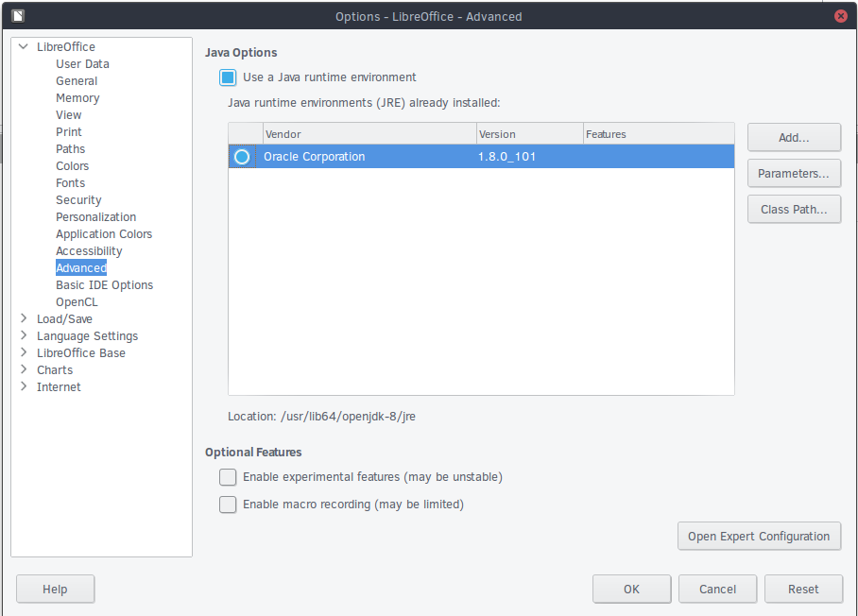Open the User Data options page
The height and width of the screenshot is (616, 858).
click(x=82, y=64)
